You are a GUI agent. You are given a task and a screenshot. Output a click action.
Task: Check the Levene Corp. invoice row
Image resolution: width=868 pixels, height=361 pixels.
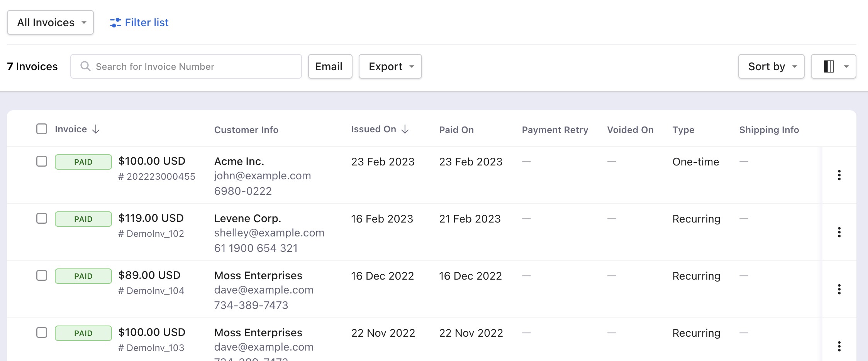(x=42, y=218)
